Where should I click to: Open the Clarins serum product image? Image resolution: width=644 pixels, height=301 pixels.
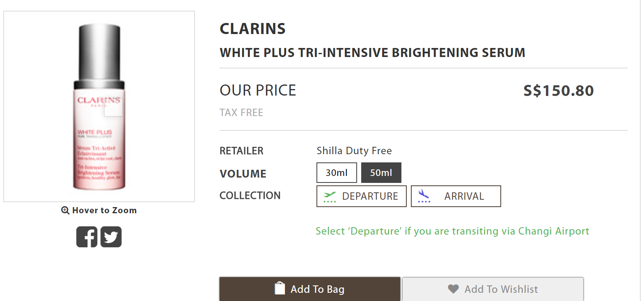99,107
